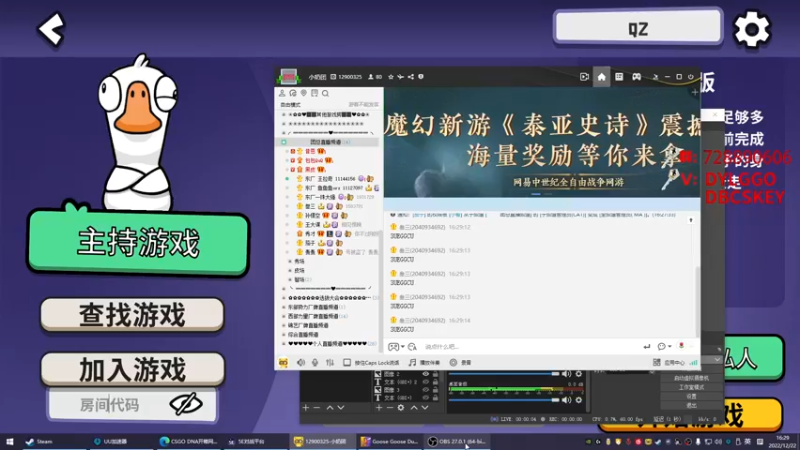Click the translate icon next to gamepad in chat

pos(412,346)
